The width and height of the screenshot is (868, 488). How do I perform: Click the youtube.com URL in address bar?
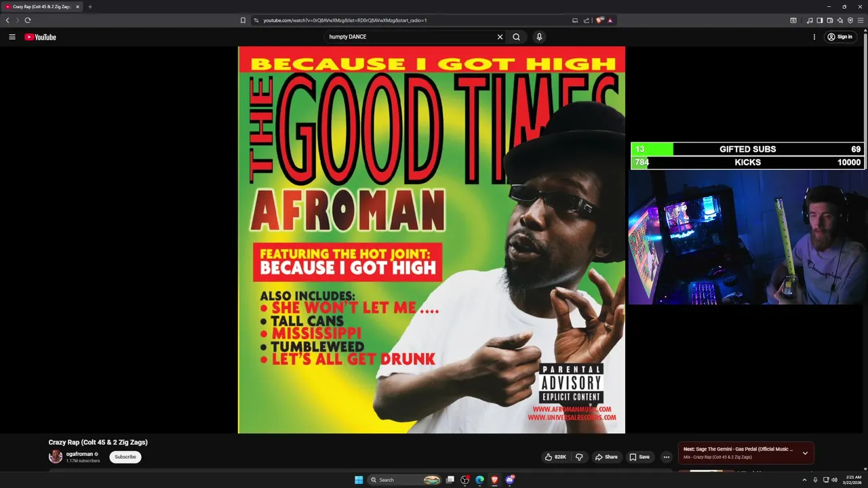click(x=344, y=20)
